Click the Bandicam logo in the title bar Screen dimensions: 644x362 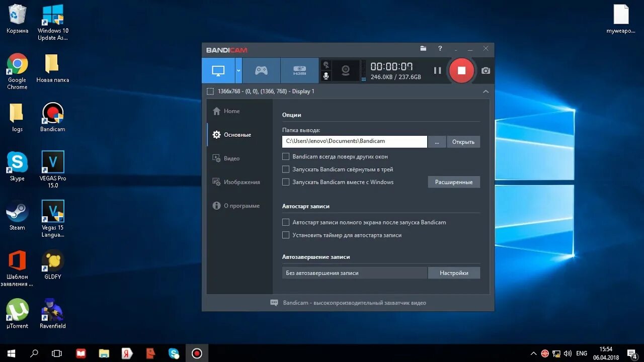[226, 50]
